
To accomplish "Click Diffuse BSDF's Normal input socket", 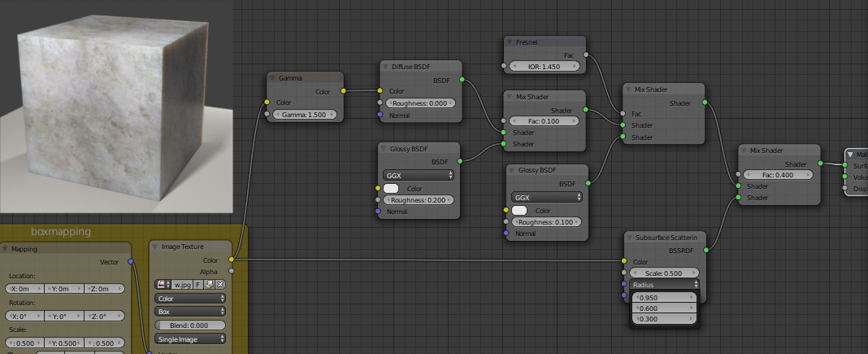I will (x=380, y=116).
